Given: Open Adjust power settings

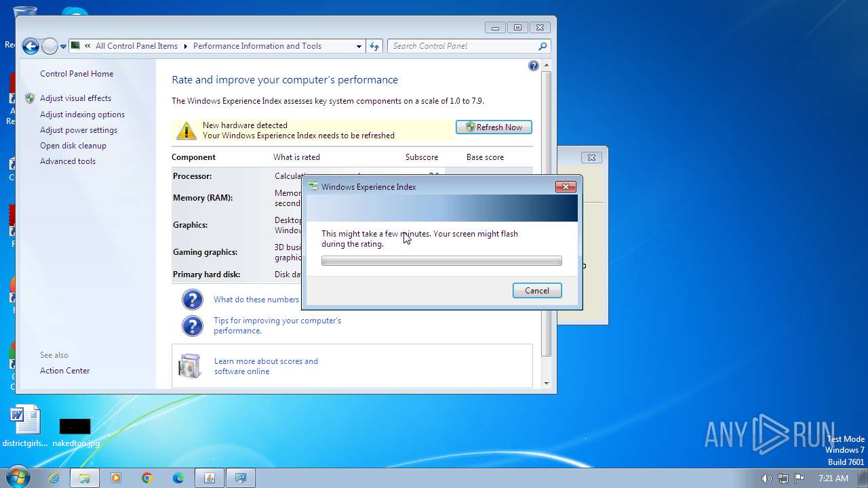Looking at the screenshot, I should click(x=79, y=130).
